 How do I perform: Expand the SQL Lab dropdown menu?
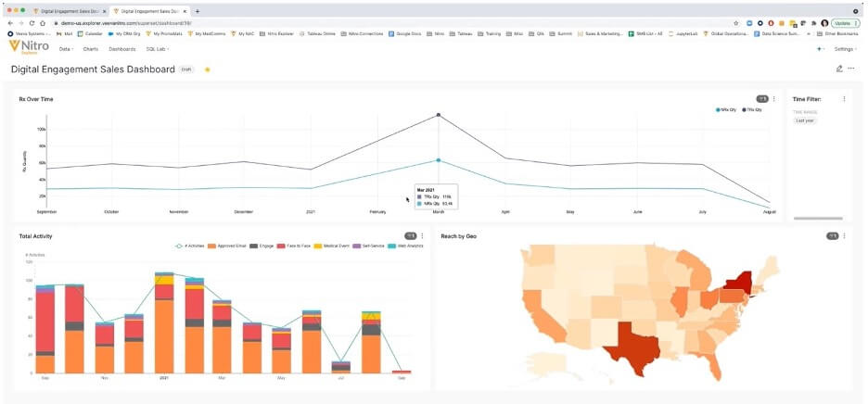coord(157,49)
